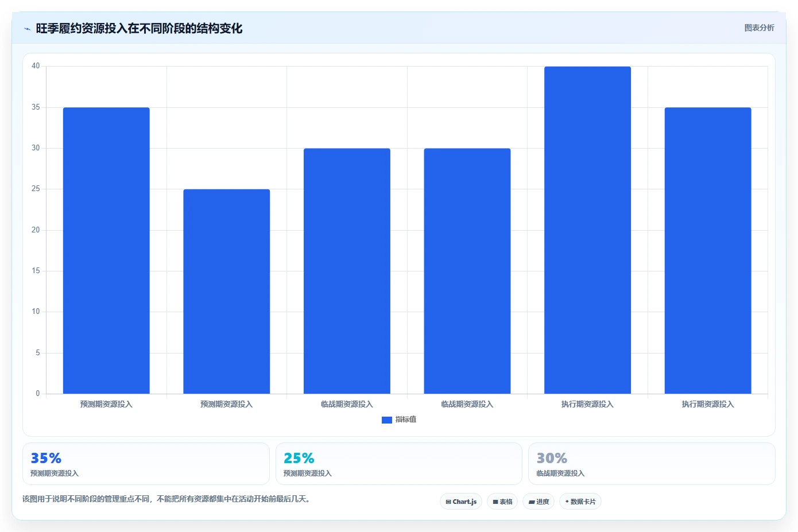Click the 表格 chip
The width and height of the screenshot is (798, 532).
coord(502,502)
